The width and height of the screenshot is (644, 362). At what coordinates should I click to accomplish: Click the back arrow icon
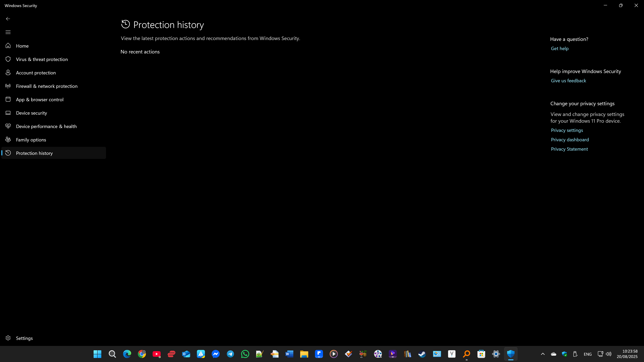click(8, 19)
